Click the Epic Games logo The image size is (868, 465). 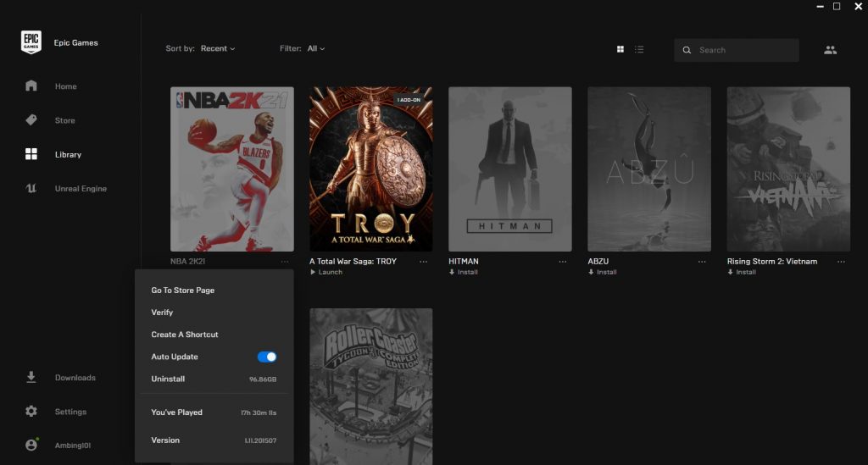(x=31, y=42)
